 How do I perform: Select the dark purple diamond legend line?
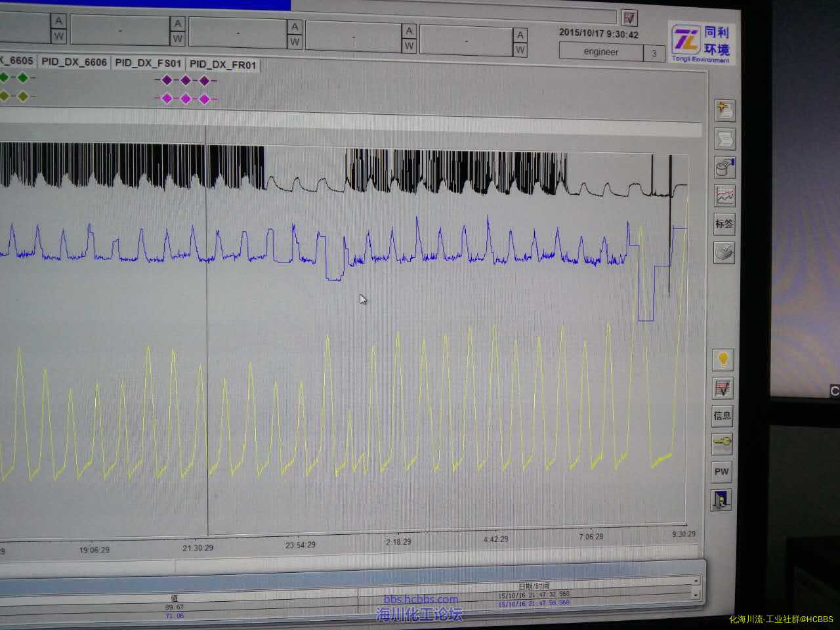(186, 80)
